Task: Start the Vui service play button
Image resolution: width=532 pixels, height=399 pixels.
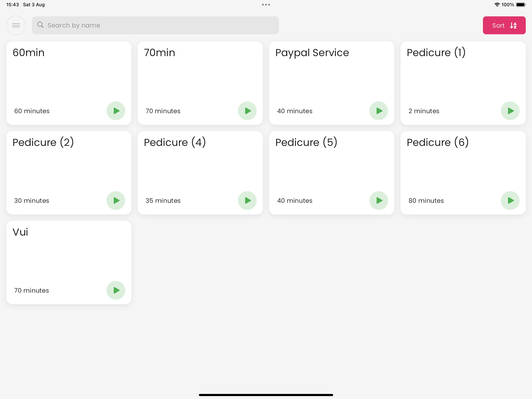Action: (116, 290)
